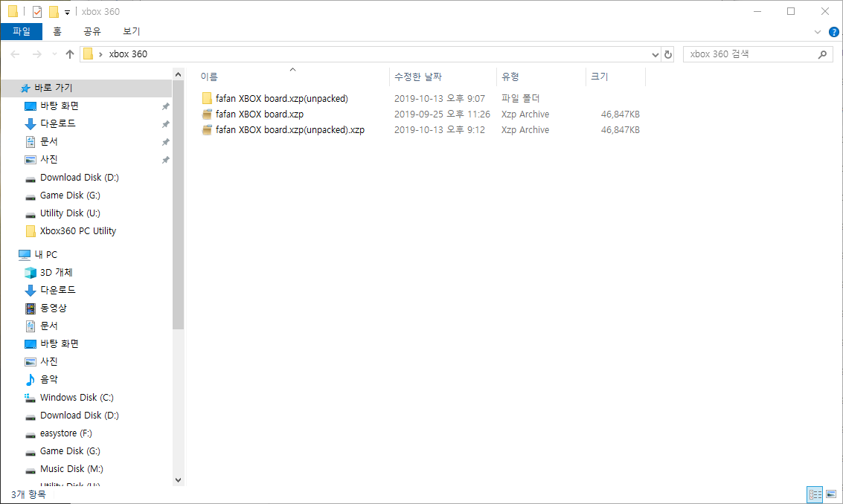
Task: Click the 파일 폴더 type cell
Action: coord(520,98)
